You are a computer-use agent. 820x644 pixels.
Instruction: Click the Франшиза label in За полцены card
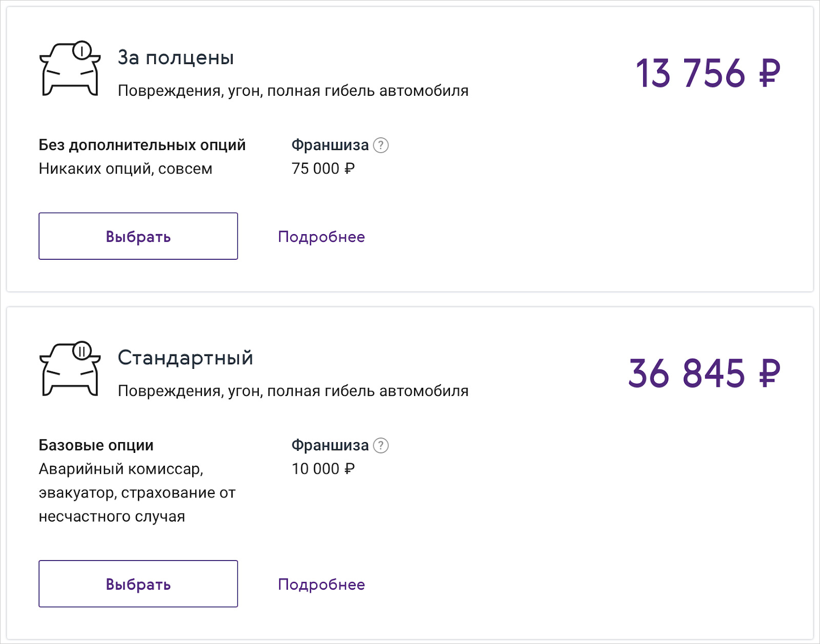[330, 146]
